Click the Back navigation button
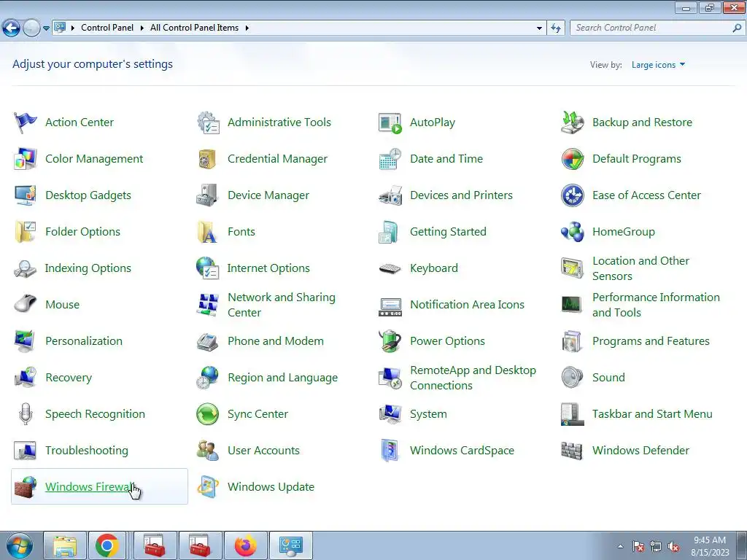 coord(12,28)
